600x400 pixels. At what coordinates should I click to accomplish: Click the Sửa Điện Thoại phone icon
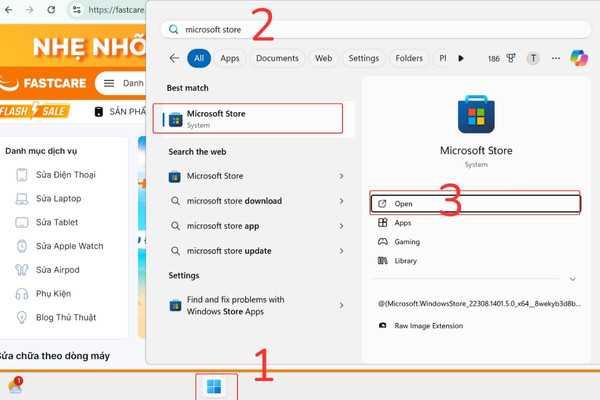(x=22, y=175)
